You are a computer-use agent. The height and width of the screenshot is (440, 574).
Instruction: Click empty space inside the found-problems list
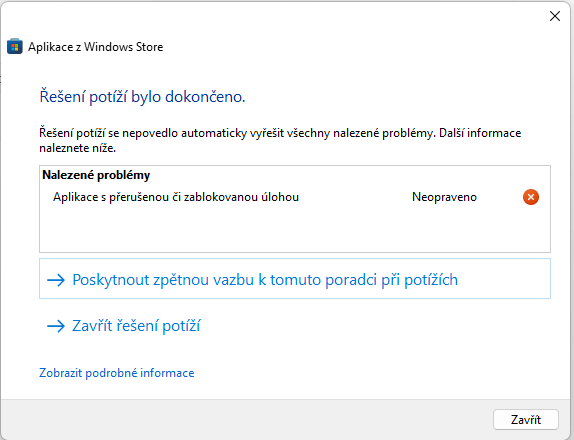[x=295, y=230]
